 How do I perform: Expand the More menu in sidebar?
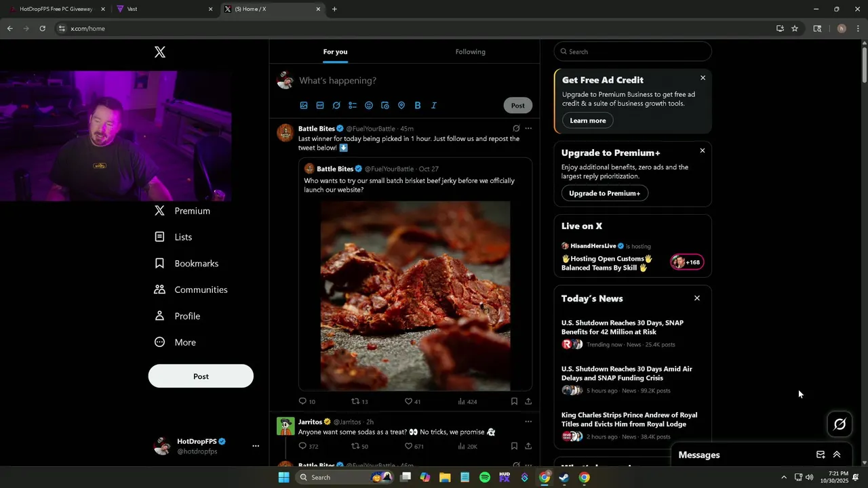point(176,342)
